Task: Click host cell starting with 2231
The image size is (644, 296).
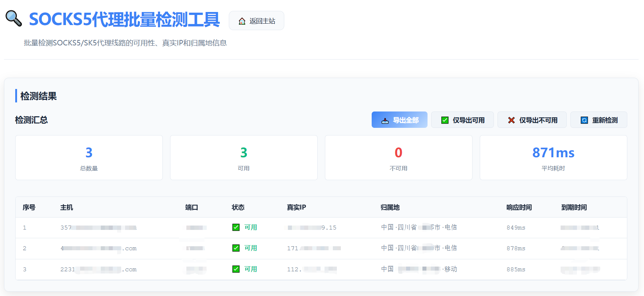Action: coord(99,269)
